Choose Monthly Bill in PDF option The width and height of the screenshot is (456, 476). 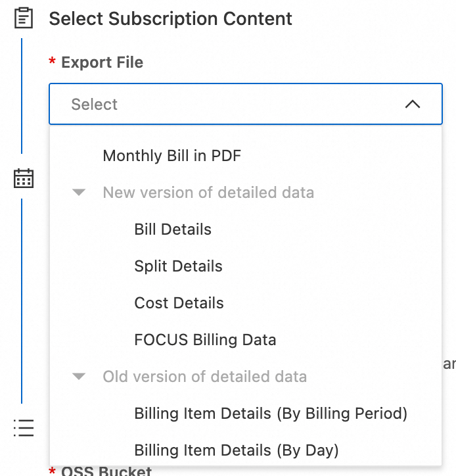click(x=171, y=156)
